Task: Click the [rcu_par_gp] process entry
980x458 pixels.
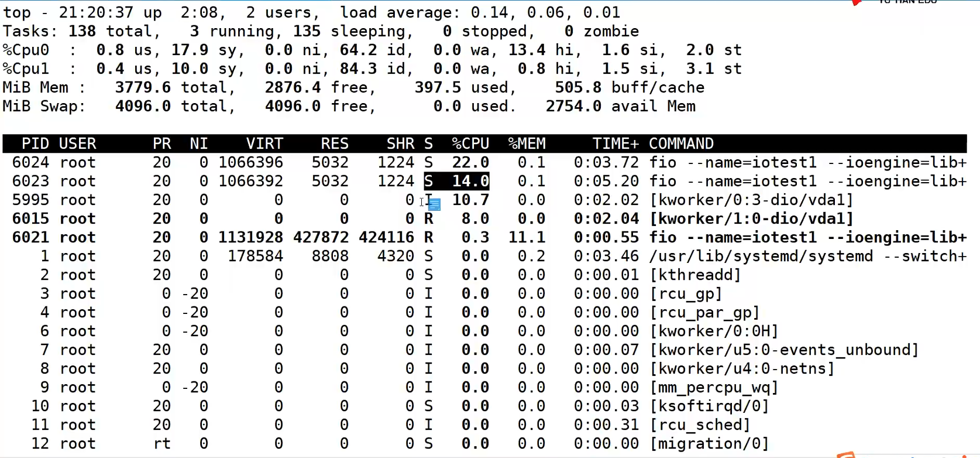Action: click(x=704, y=312)
